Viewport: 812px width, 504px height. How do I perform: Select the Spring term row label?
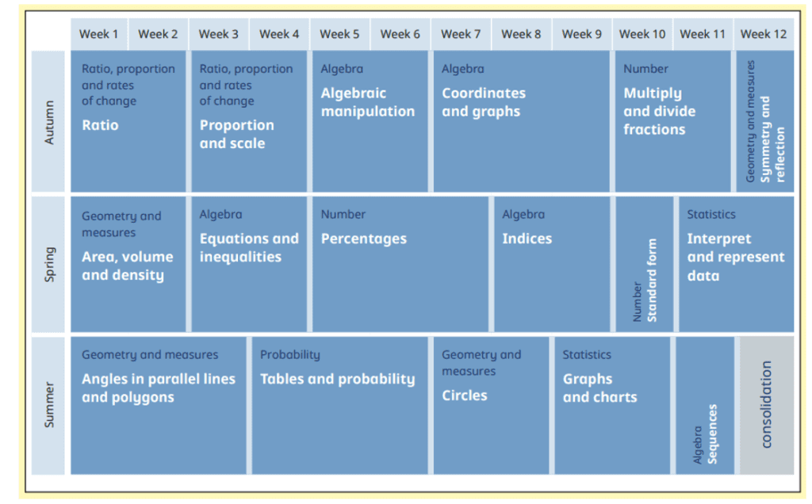tap(50, 264)
